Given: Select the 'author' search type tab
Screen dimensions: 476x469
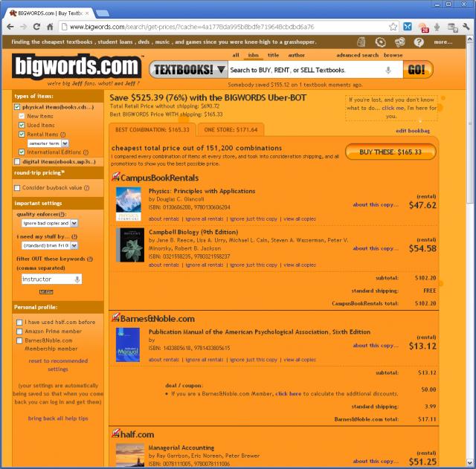Looking at the screenshot, I should click(297, 55).
